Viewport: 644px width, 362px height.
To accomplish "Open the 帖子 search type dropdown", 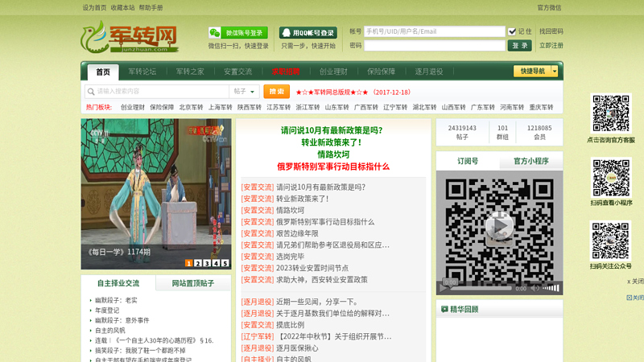I will tap(245, 92).
